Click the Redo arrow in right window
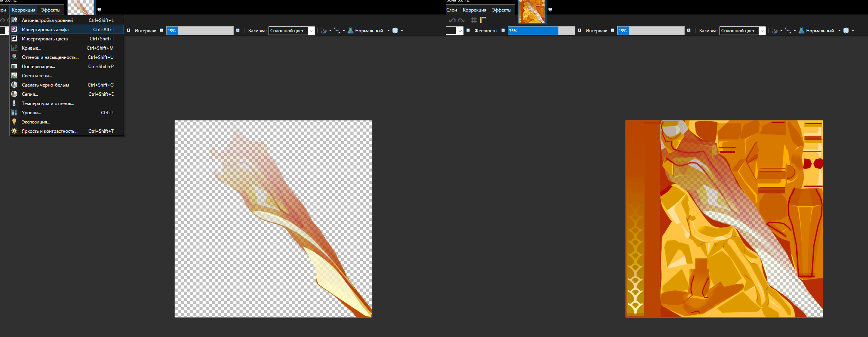Screen dimensions: 868x337 461,20
